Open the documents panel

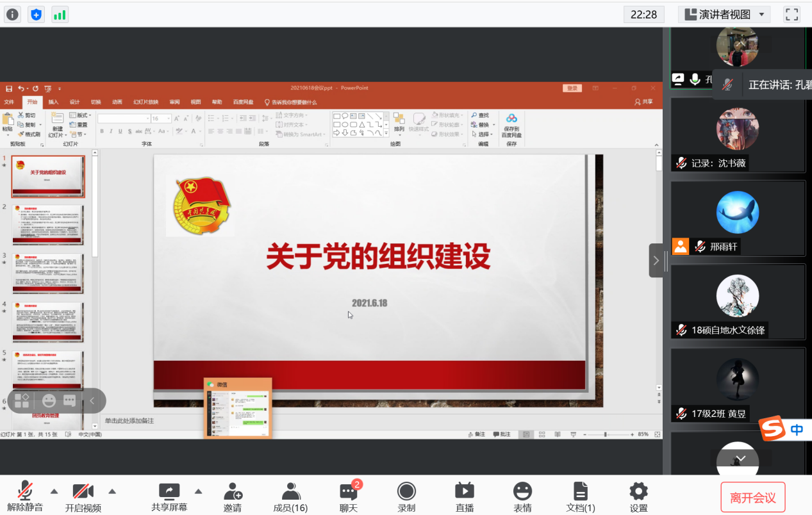coord(581,496)
